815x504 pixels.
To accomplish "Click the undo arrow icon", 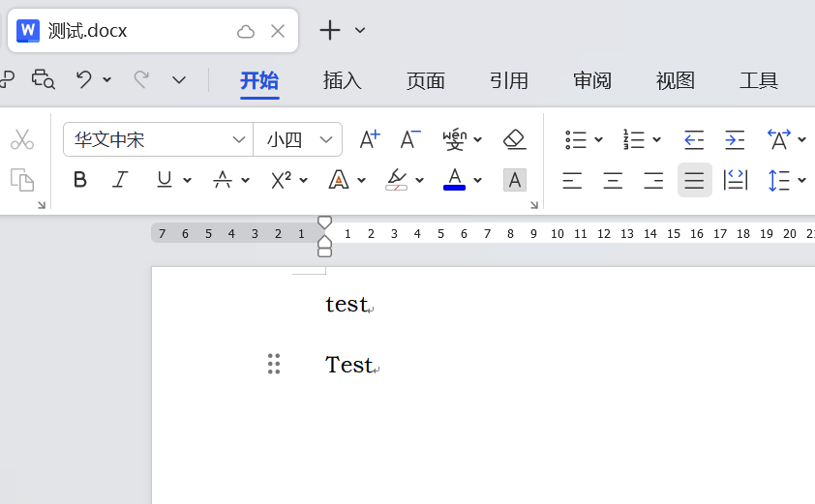I will point(84,80).
